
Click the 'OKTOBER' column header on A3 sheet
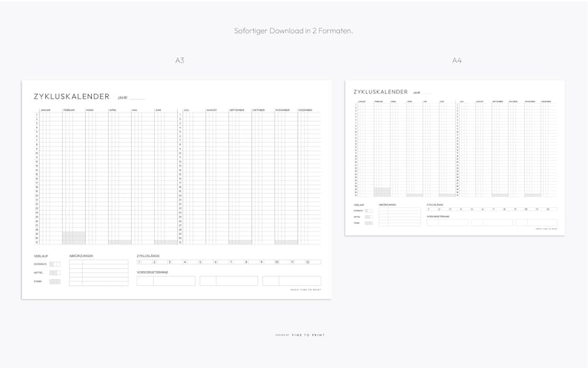tap(258, 110)
